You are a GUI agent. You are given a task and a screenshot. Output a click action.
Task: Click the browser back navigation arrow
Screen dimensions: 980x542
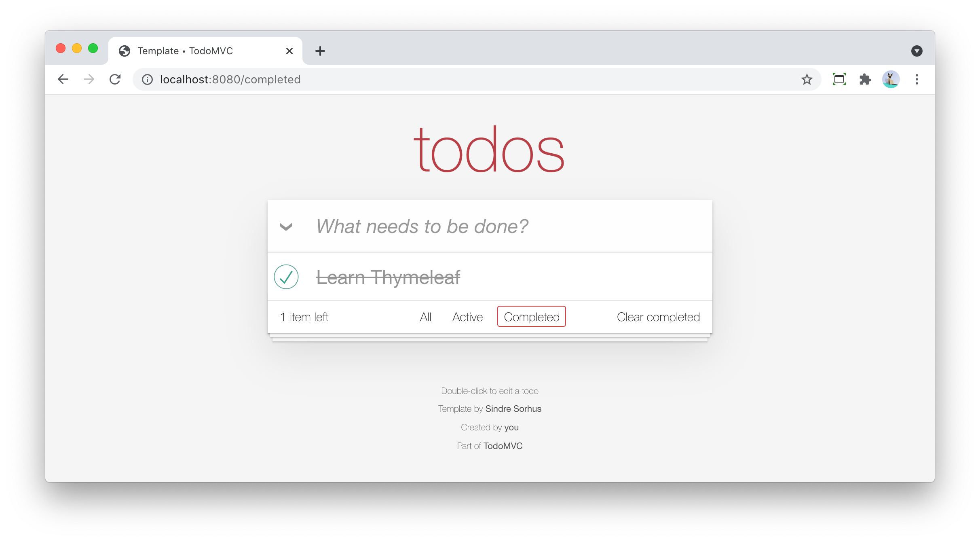coord(61,79)
